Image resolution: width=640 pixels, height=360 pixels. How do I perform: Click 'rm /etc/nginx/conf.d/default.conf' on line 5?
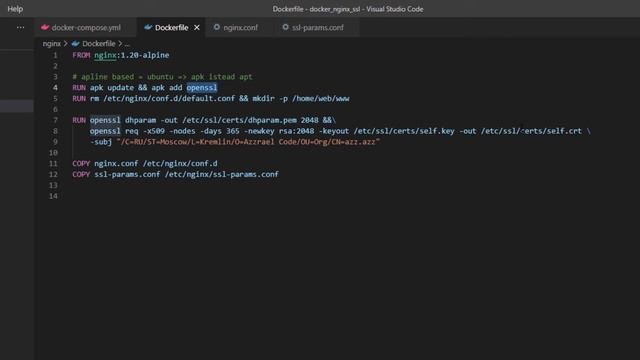pos(162,99)
